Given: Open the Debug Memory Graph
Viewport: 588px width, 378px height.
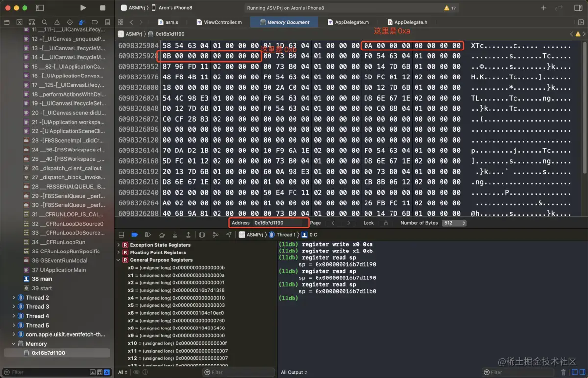Looking at the screenshot, I should [x=215, y=235].
